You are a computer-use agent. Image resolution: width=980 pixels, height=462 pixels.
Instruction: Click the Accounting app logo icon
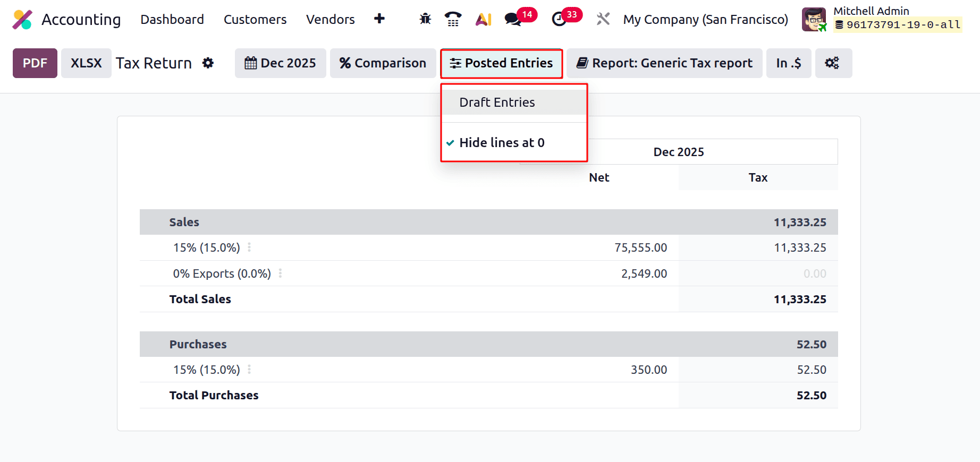[x=22, y=20]
